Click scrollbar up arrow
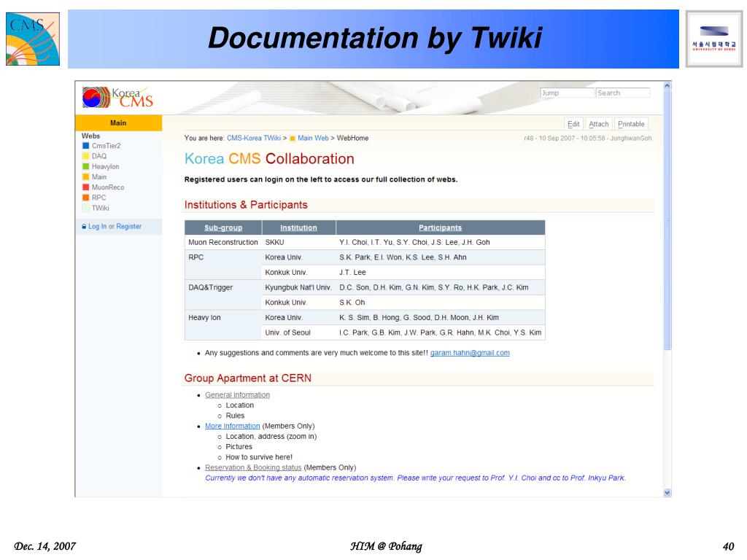 pos(667,86)
